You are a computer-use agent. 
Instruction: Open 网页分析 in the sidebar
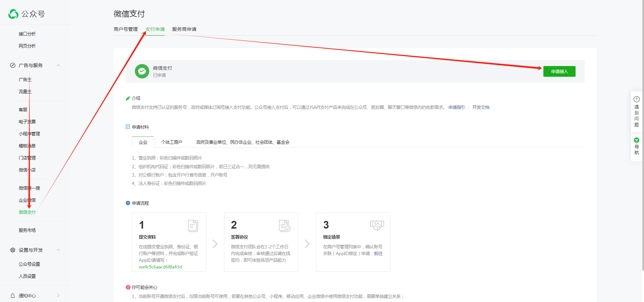point(27,46)
